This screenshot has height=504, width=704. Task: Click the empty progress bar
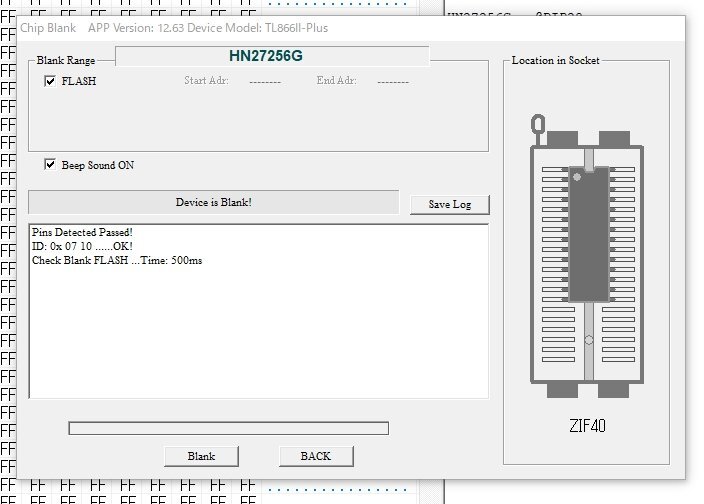click(228, 428)
